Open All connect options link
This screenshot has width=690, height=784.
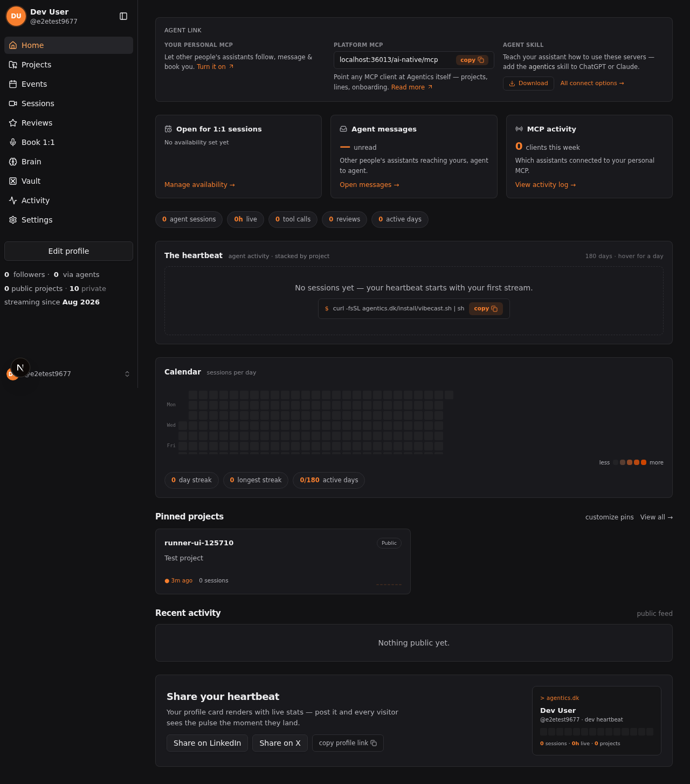click(x=592, y=84)
